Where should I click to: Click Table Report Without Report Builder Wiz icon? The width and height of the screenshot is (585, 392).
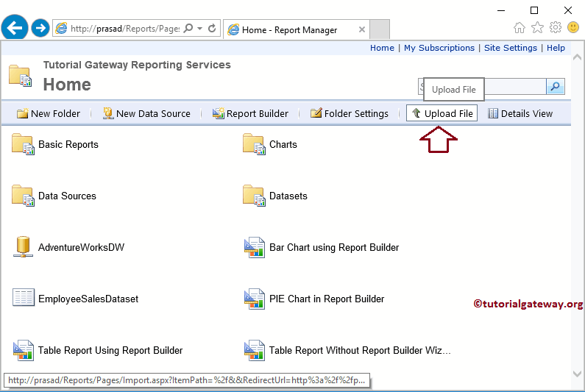tap(255, 350)
